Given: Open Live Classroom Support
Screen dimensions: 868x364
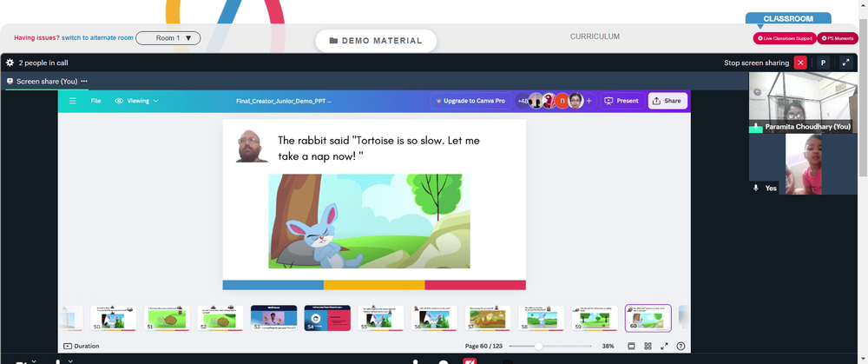Looking at the screenshot, I should [x=785, y=38].
